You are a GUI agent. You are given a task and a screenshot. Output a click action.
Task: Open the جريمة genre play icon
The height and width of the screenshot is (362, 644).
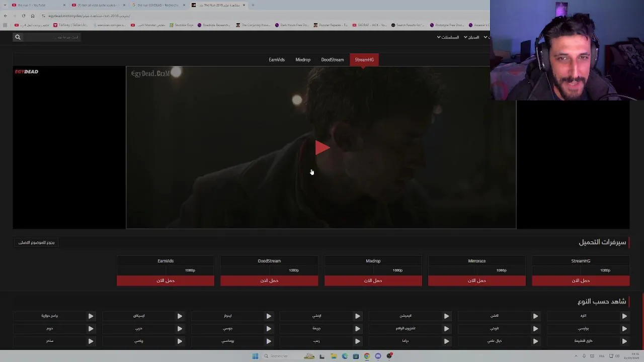click(357, 328)
